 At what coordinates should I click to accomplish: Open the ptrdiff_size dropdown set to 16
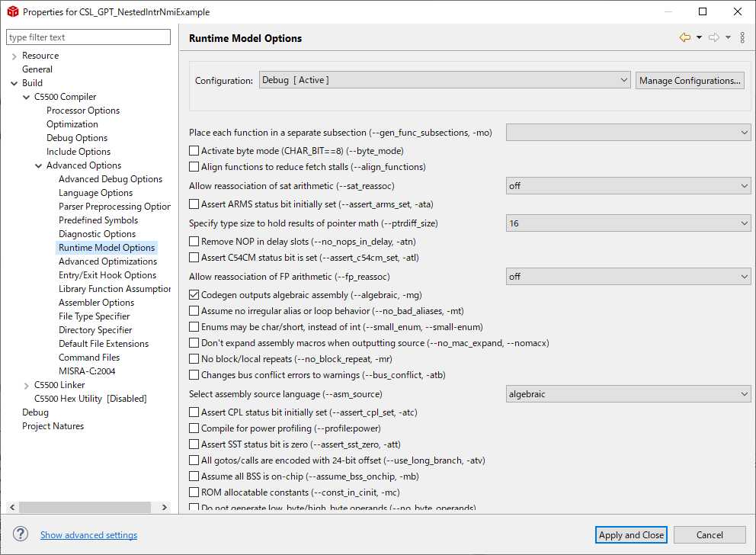click(628, 223)
